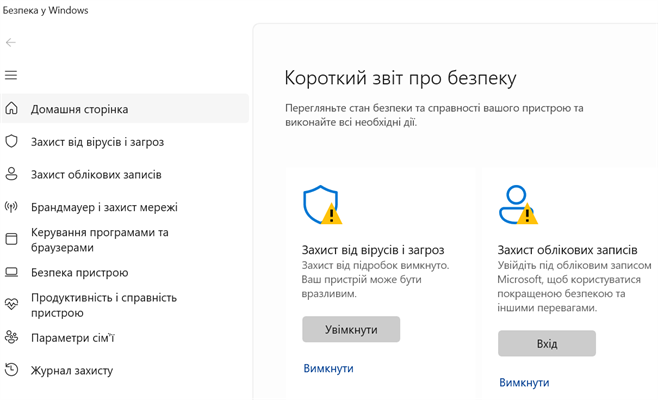Click the back arrow icon
This screenshot has height=400, width=658.
tap(11, 43)
